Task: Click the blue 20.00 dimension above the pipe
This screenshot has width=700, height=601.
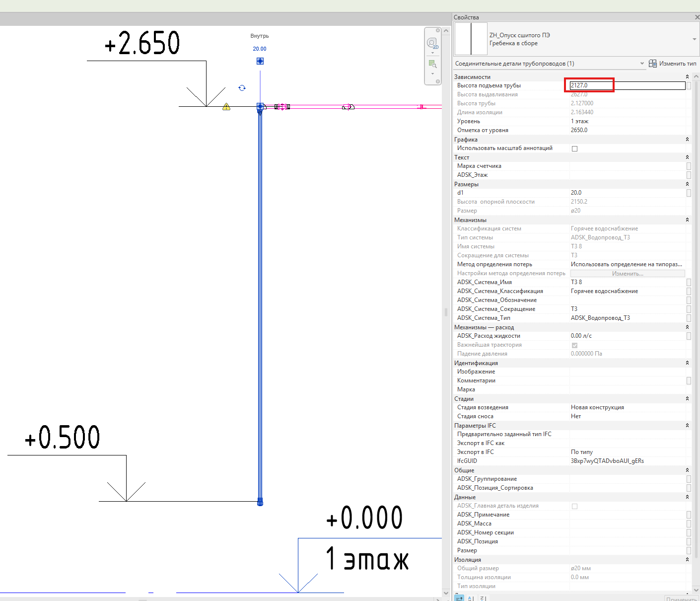Action: click(260, 49)
